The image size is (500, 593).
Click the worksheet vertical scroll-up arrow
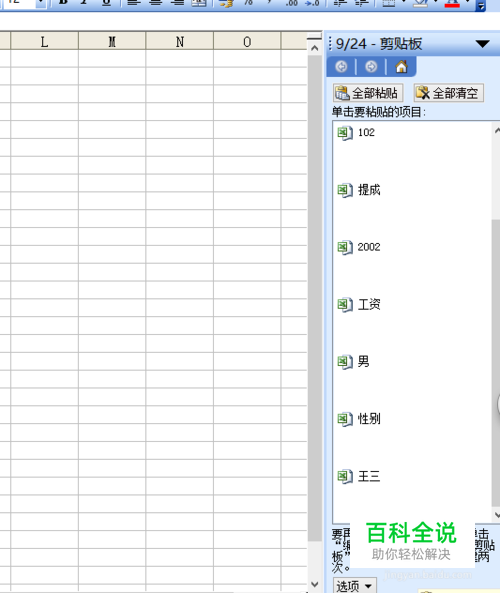pyautogui.click(x=314, y=48)
